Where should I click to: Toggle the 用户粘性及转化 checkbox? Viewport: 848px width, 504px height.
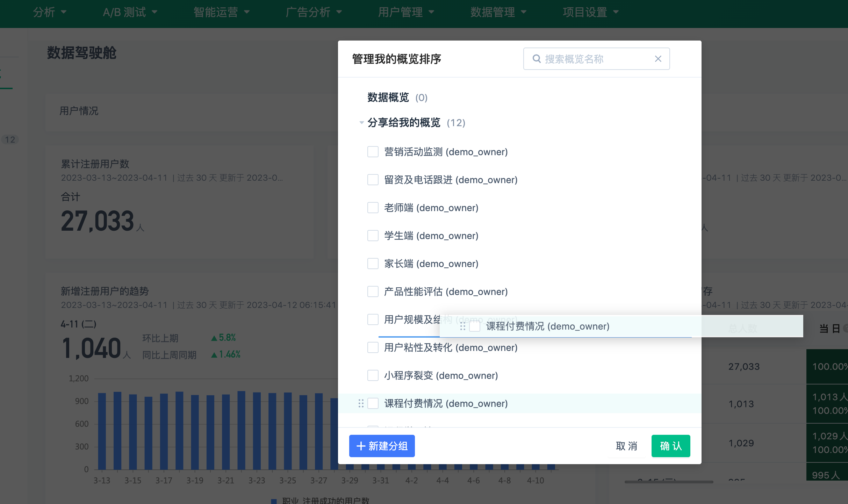(373, 347)
